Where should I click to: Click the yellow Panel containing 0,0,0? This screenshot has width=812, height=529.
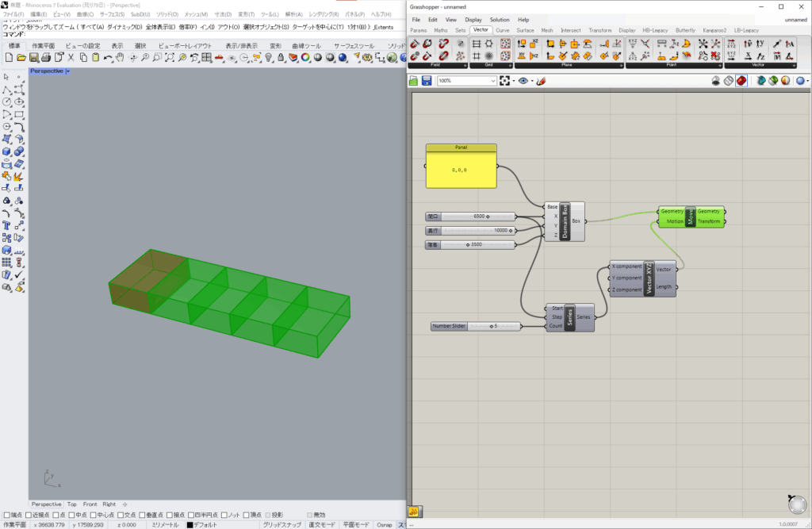[461, 170]
